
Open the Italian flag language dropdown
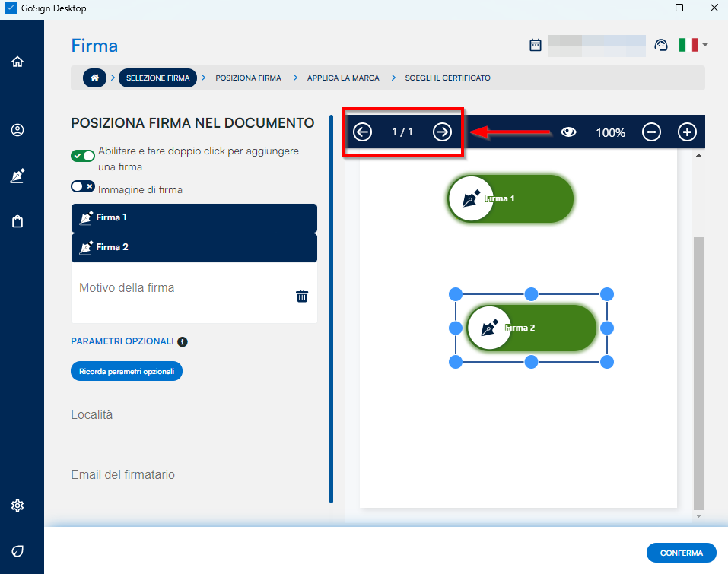coord(693,45)
